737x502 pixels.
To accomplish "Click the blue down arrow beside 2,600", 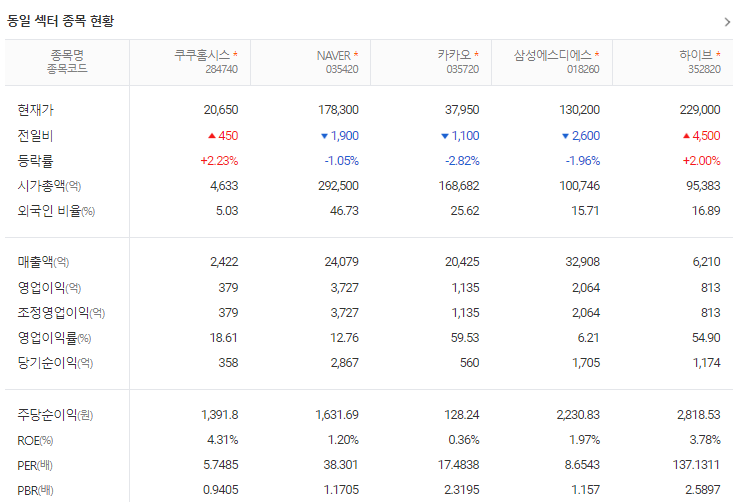I will (565, 136).
